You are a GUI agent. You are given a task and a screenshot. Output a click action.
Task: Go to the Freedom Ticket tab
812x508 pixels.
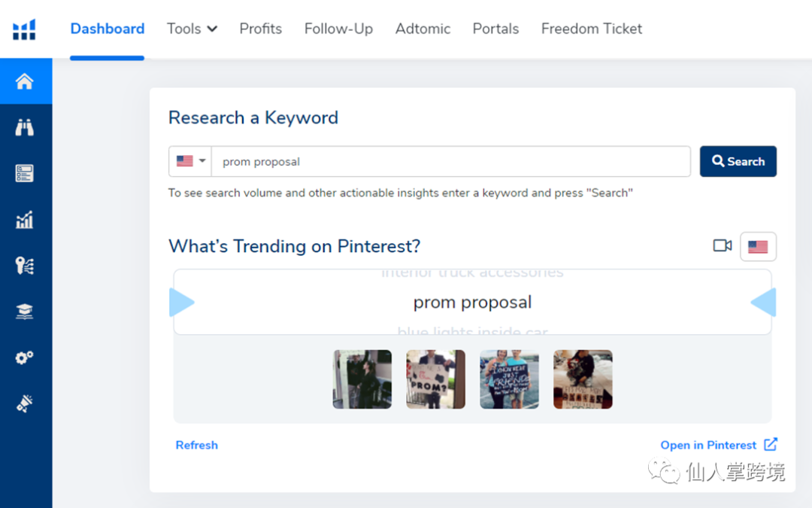pos(591,29)
